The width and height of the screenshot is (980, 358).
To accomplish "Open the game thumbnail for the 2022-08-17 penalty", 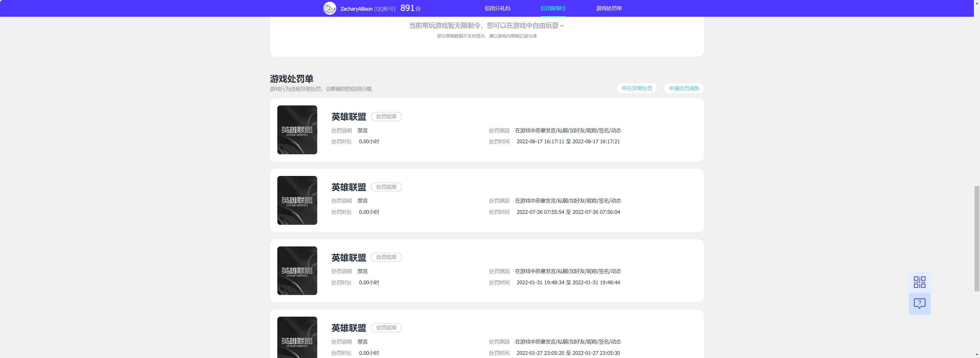I will tap(297, 130).
